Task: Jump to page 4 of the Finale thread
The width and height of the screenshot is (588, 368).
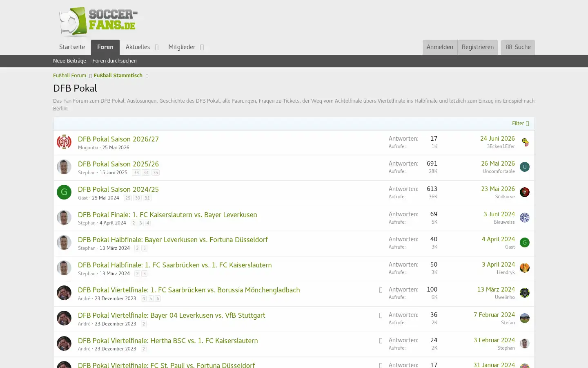Action: [x=148, y=223]
